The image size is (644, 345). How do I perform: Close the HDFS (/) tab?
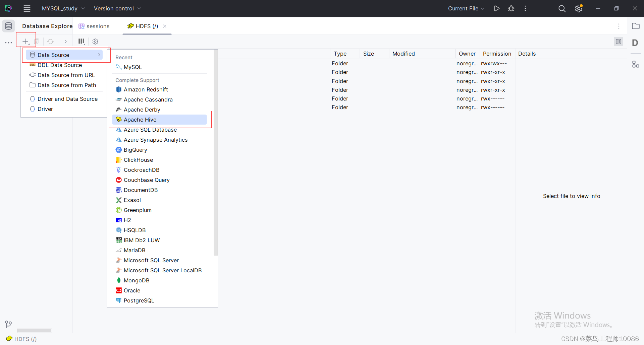165,26
